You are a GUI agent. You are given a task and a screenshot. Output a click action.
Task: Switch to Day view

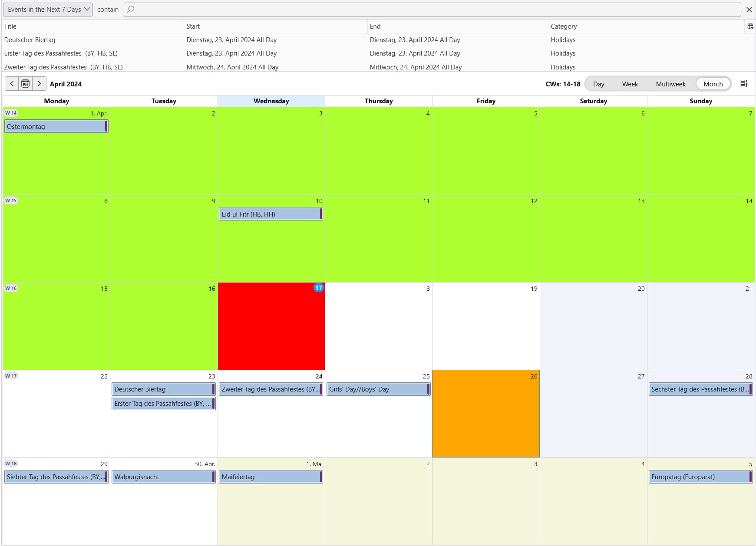598,84
